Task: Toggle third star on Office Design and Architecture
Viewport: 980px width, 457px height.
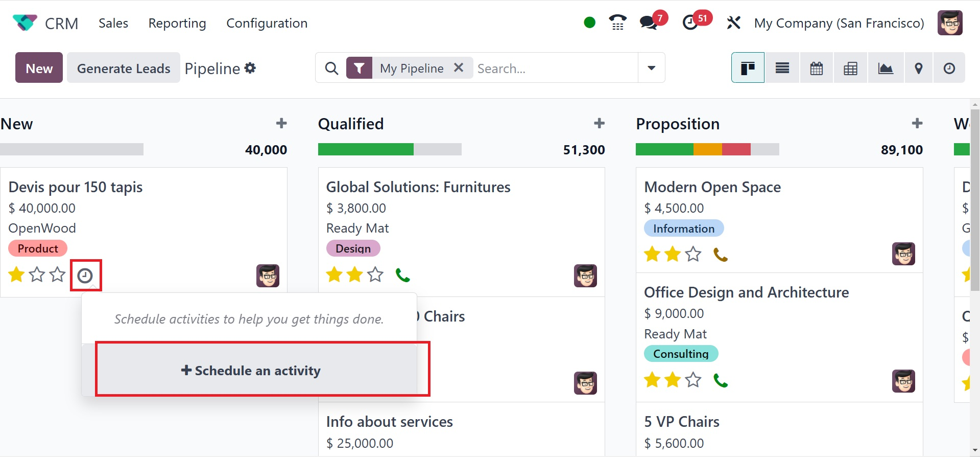Action: [693, 380]
